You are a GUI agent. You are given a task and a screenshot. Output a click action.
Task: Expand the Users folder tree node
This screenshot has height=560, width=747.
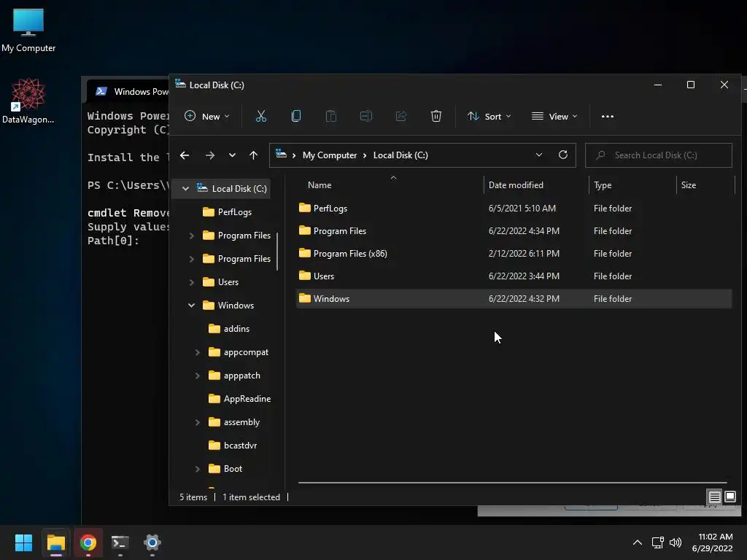coord(192,282)
